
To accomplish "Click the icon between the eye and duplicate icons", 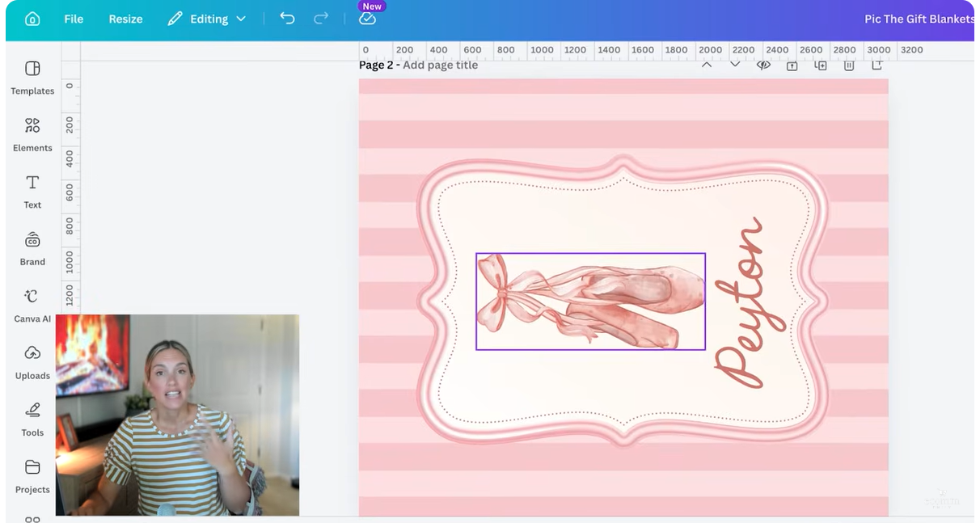I will click(792, 65).
